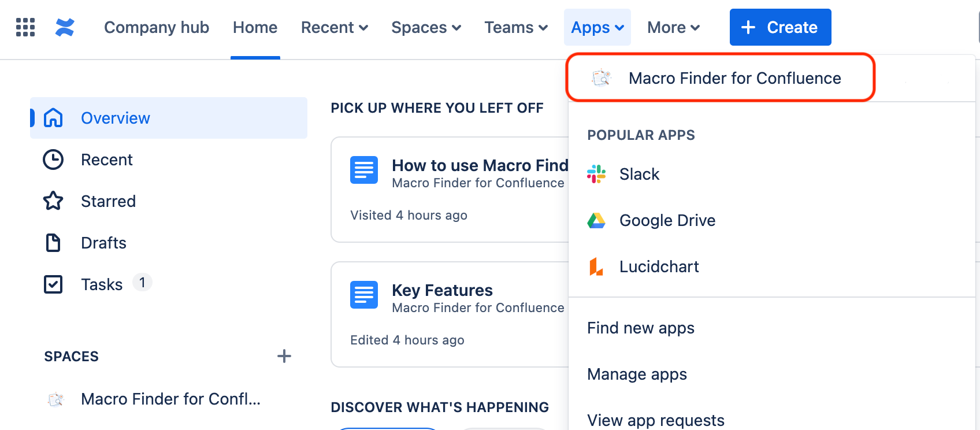Viewport: 980px width, 430px height.
Task: Click the DISCOVER WHAT'S HAPPENING heading
Action: tap(440, 407)
